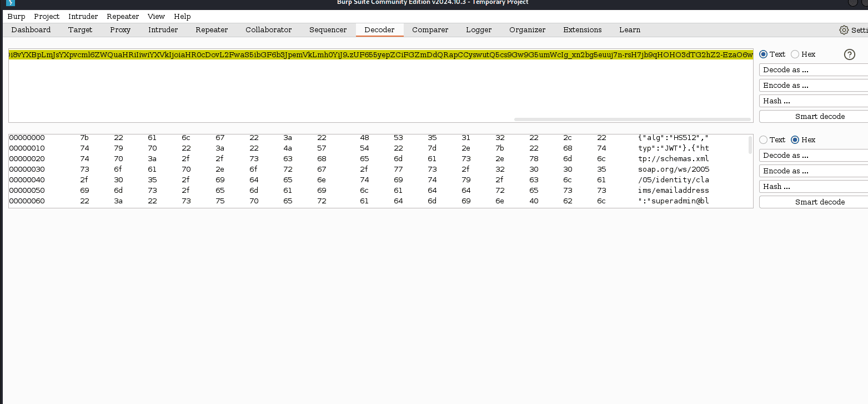
Task: Open the Help menu
Action: click(182, 17)
